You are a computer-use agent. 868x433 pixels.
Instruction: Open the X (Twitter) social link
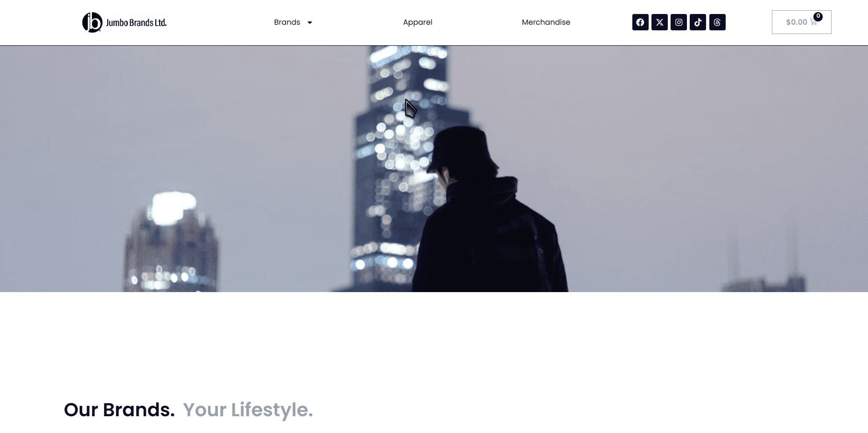659,22
